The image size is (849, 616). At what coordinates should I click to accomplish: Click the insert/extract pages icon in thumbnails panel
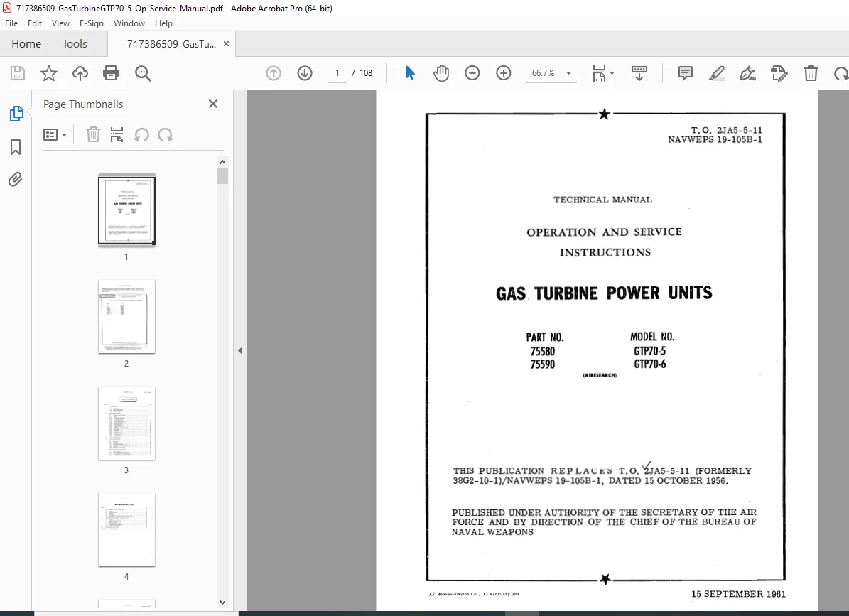[x=117, y=134]
